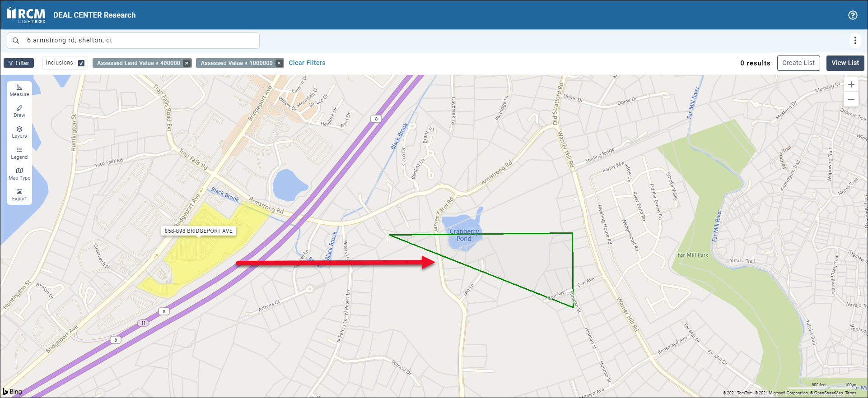Click the Clear Filters link

307,63
